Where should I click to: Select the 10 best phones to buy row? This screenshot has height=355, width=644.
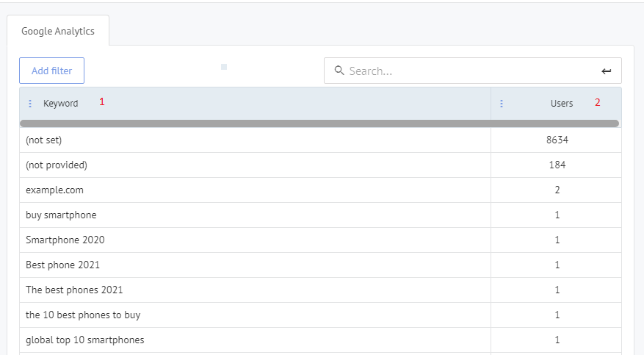(x=320, y=315)
